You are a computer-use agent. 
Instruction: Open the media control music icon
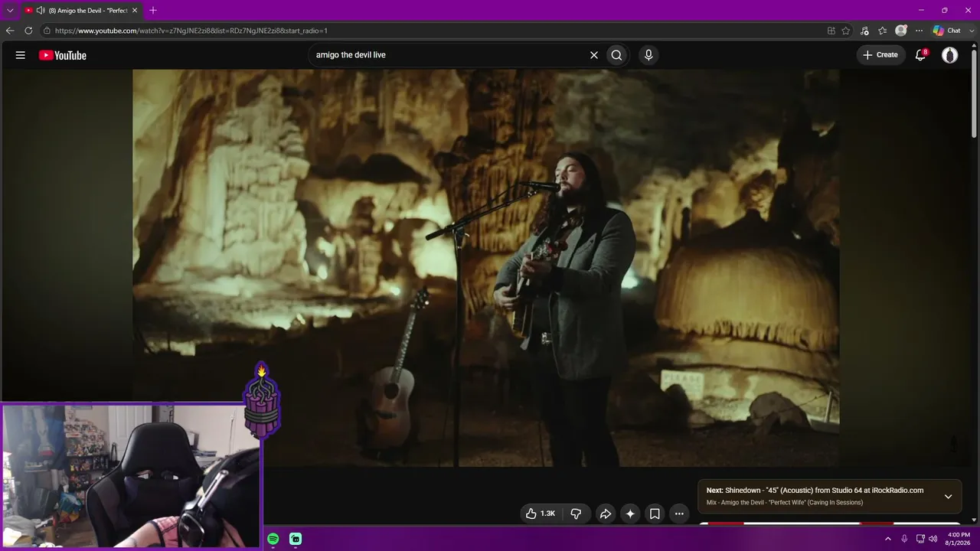click(x=864, y=31)
